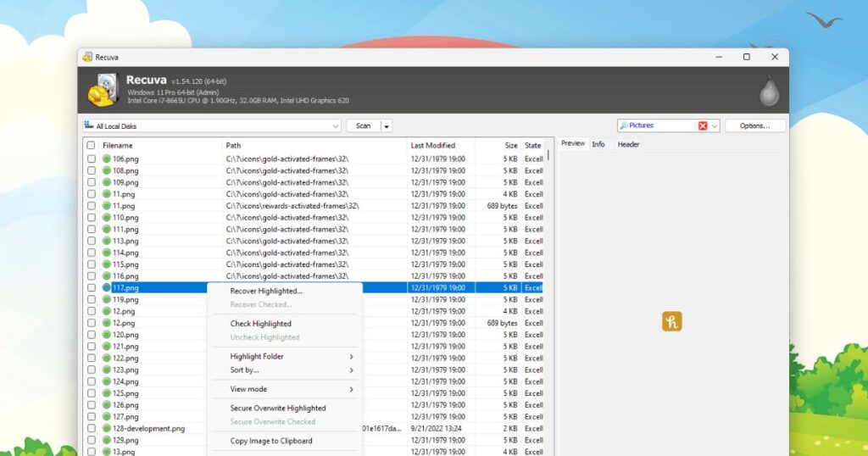Viewport: 868px width, 456px height.
Task: Switch to the Info tab
Action: tap(598, 144)
